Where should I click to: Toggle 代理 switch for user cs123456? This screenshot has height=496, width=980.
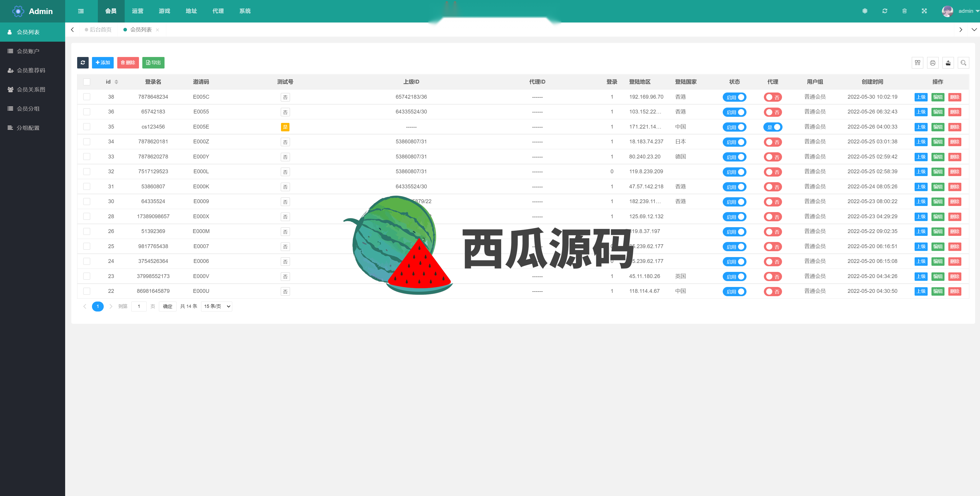tap(773, 127)
